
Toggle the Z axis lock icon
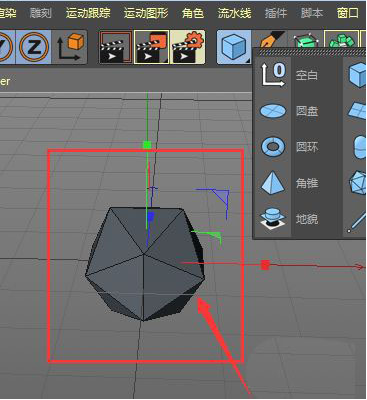[x=33, y=47]
